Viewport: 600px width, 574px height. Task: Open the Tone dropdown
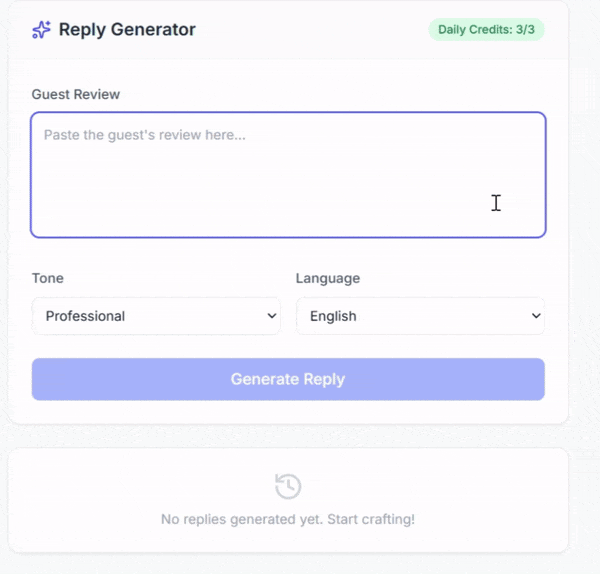(x=156, y=316)
